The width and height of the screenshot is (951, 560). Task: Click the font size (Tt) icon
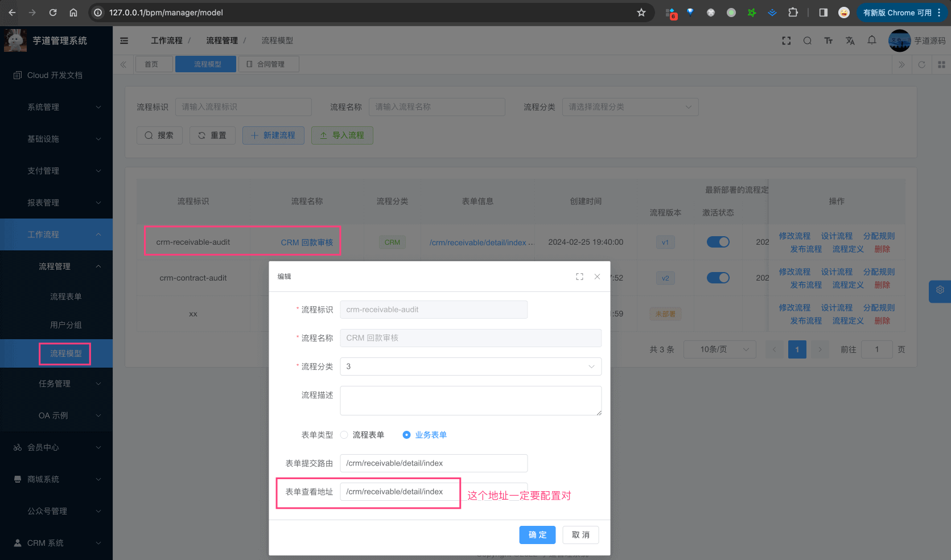tap(829, 40)
